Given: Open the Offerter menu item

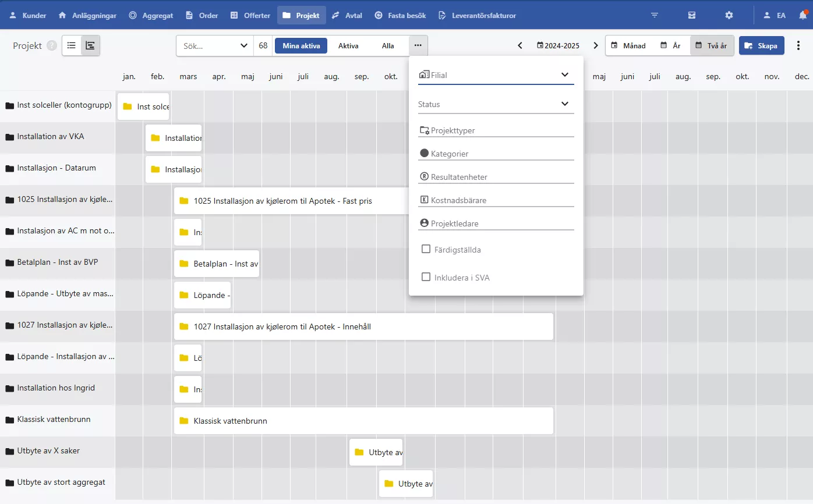Looking at the screenshot, I should pyautogui.click(x=250, y=15).
